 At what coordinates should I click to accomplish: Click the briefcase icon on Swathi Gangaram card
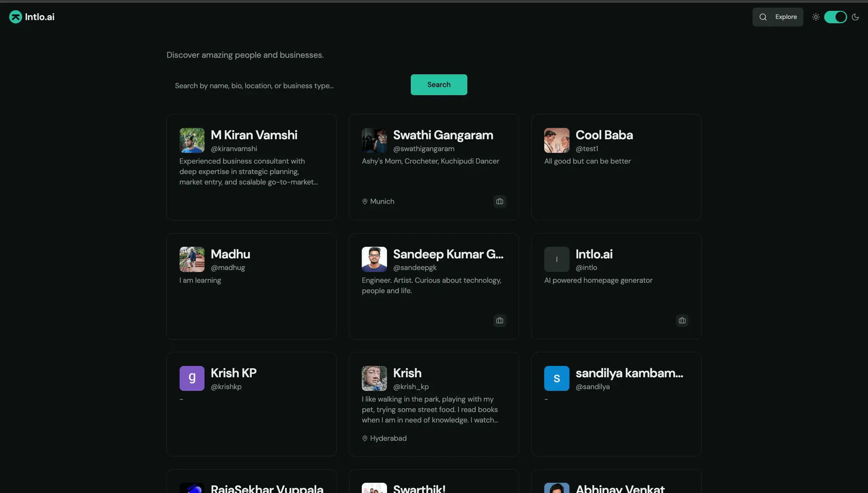(500, 201)
